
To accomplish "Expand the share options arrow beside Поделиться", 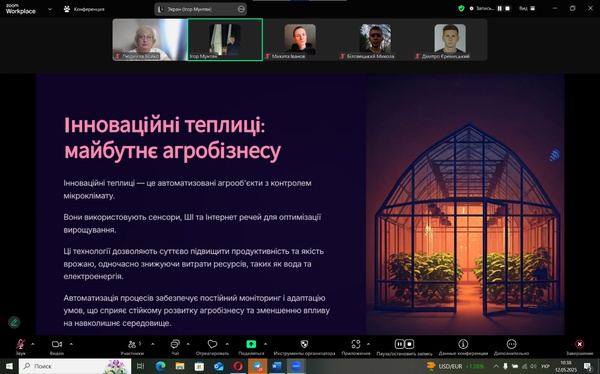I will point(265,344).
